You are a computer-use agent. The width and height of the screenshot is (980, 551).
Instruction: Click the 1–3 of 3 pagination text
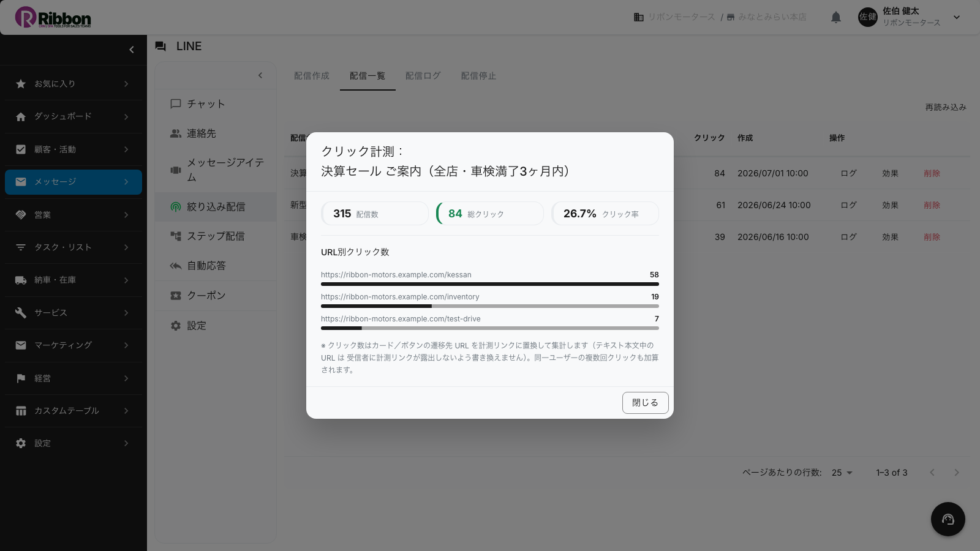pos(892,473)
